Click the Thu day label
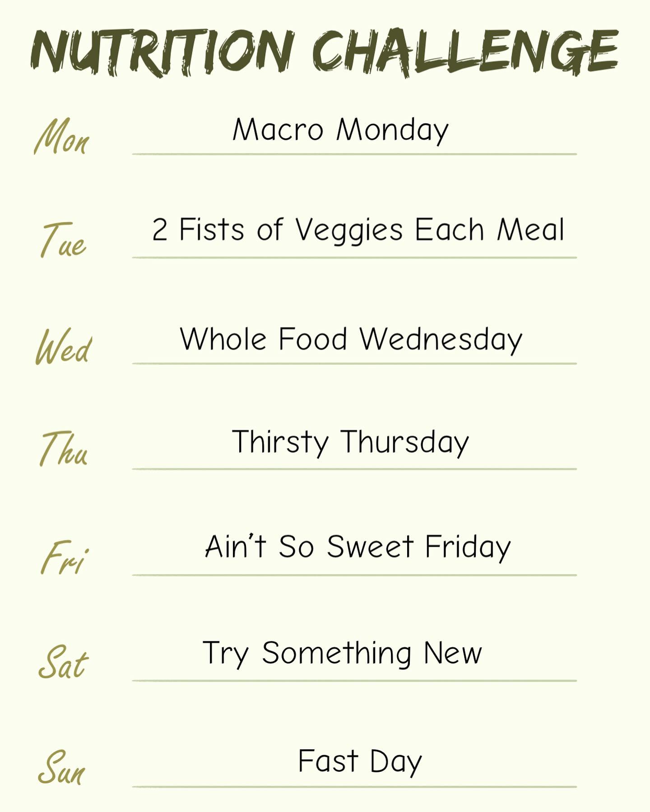The width and height of the screenshot is (650, 812). [63, 449]
